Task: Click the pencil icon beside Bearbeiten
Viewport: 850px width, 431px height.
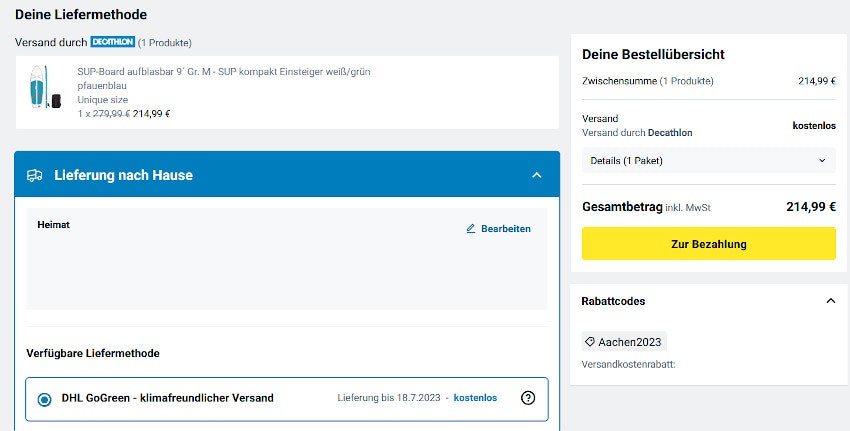Action: [x=471, y=229]
